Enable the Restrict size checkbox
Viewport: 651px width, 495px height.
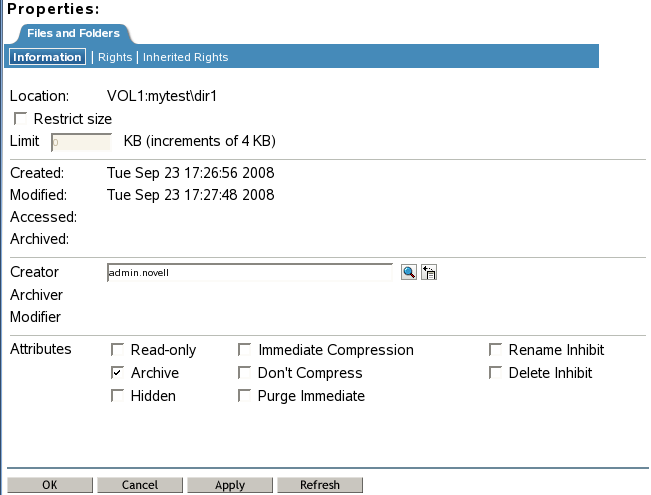tap(20, 118)
